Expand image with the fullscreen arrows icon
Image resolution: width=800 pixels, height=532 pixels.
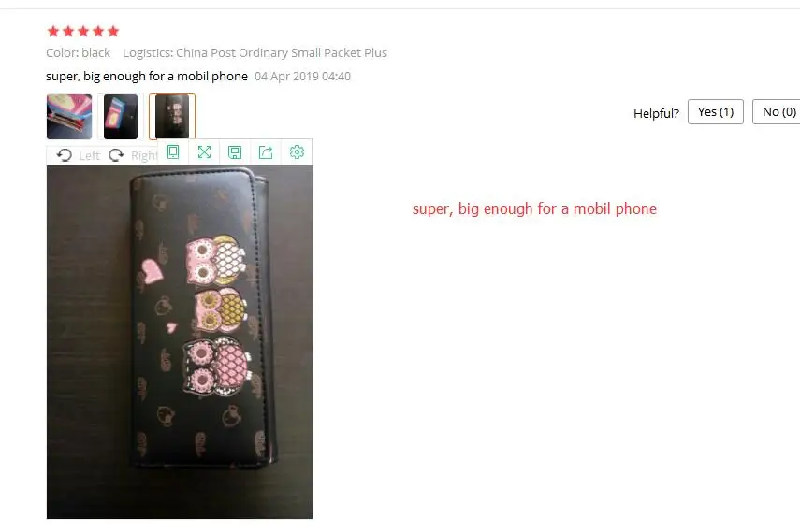coord(204,152)
